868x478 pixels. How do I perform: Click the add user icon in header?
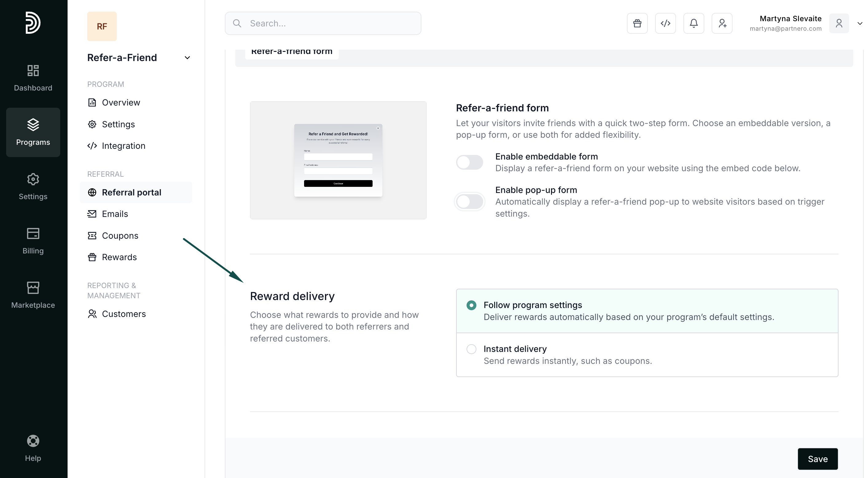pyautogui.click(x=722, y=23)
